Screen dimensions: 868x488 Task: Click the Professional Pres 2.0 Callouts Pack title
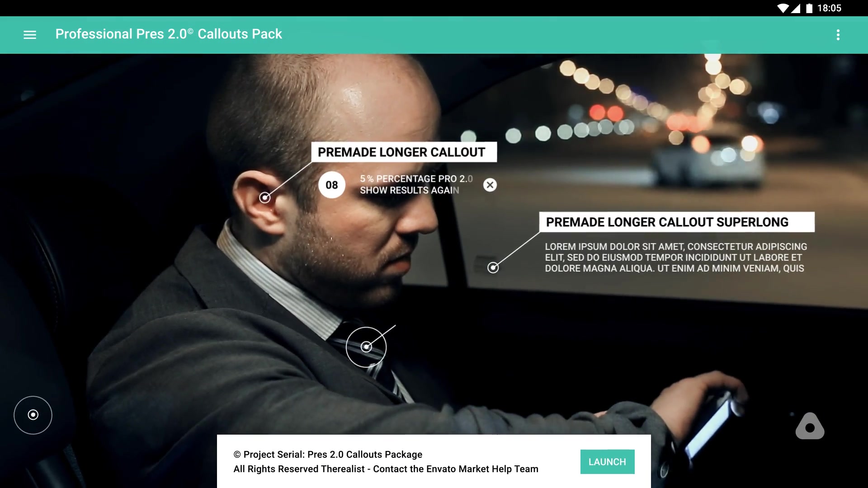tap(169, 34)
